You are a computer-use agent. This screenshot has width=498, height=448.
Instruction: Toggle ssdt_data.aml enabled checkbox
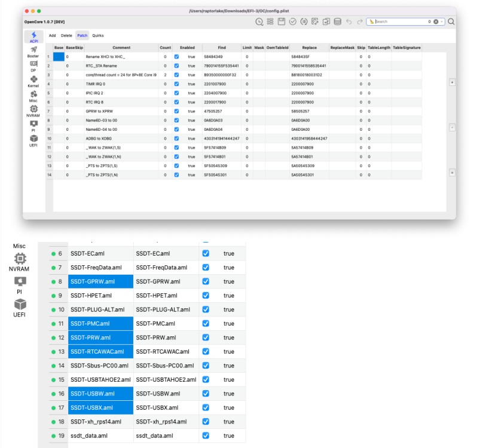click(x=206, y=435)
